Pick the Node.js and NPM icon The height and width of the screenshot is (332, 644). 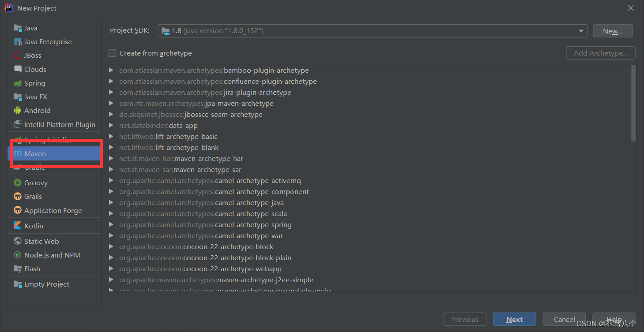(x=18, y=255)
